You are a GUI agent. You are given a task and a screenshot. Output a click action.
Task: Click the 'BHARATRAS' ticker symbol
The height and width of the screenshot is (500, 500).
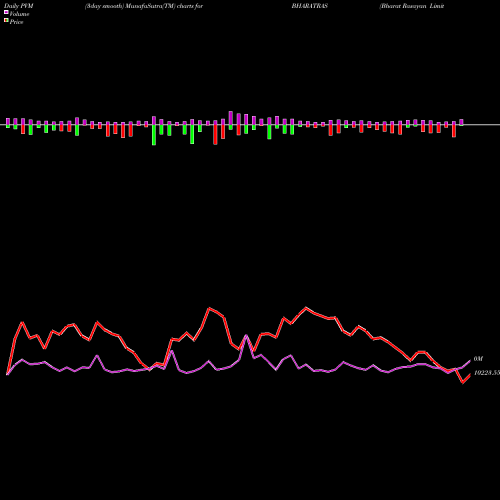310,6
